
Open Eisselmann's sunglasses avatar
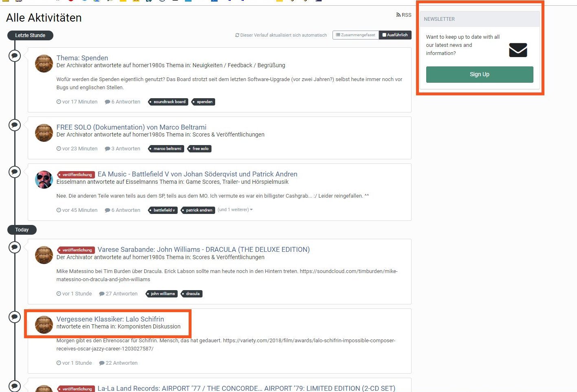click(44, 180)
